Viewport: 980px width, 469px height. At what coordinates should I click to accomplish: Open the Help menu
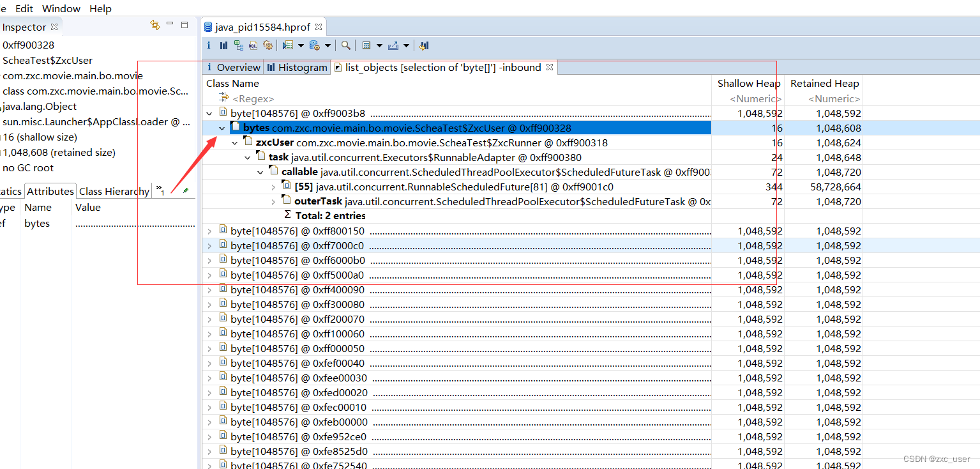[100, 8]
